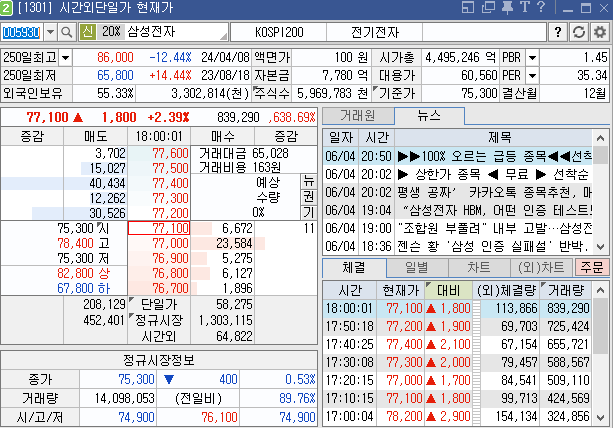Click the 삼성전자 stock name field
613x428 pixels.
(151, 32)
